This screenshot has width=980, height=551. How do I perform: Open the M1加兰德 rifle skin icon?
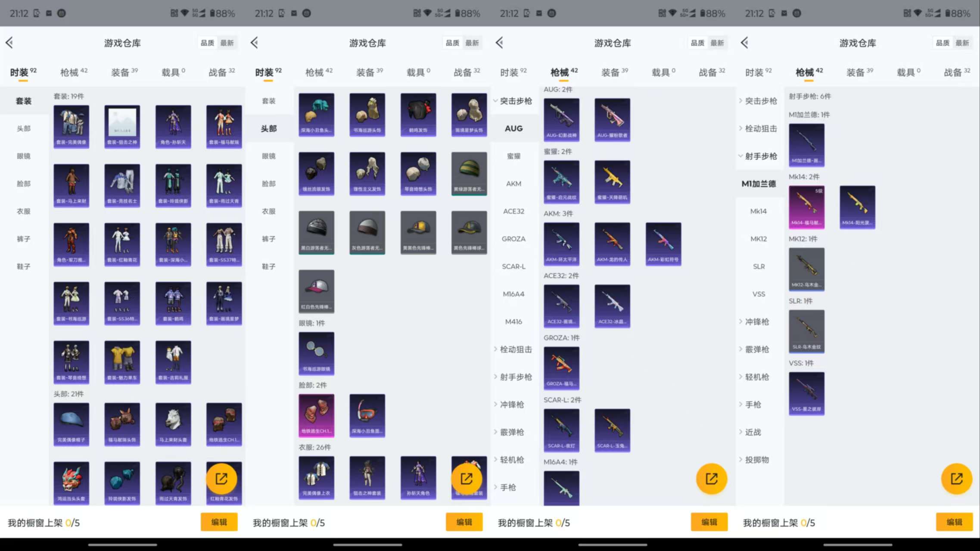click(806, 144)
